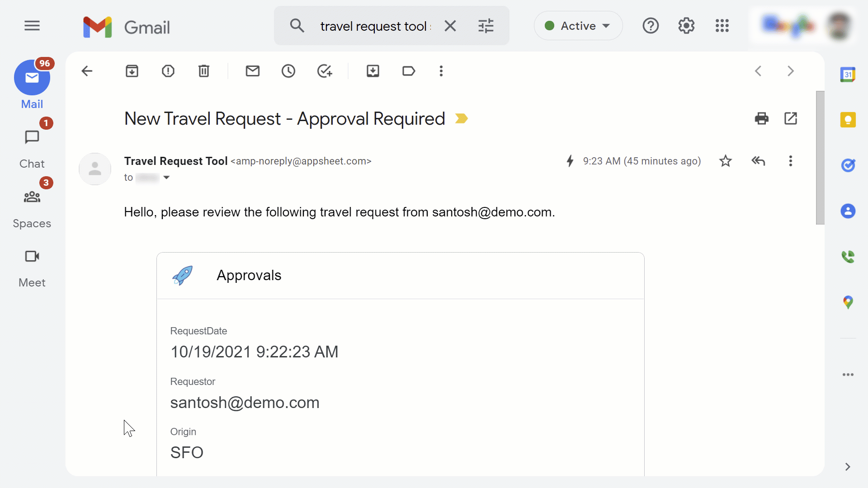The width and height of the screenshot is (868, 488).
Task: Expand the recipient 'to' dropdown arrow
Action: [167, 178]
